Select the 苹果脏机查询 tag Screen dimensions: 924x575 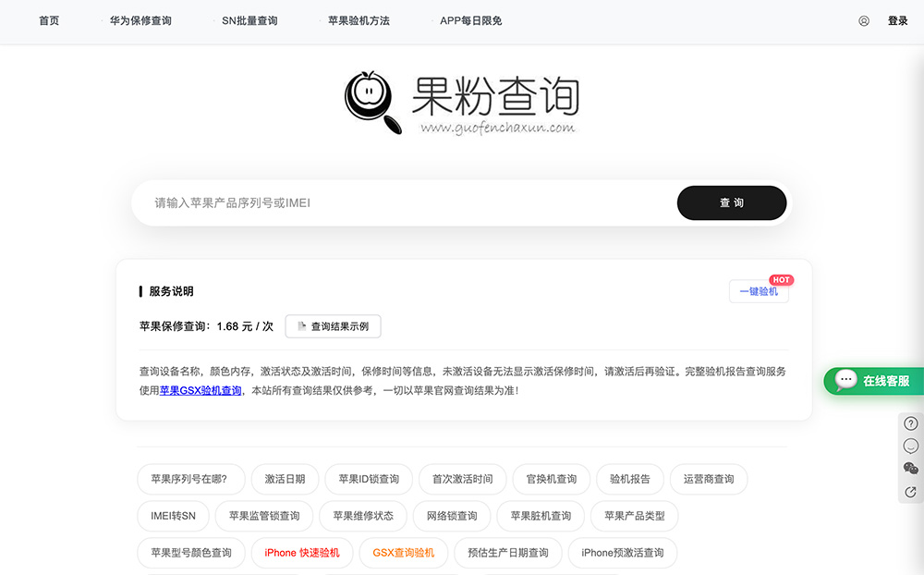541,516
